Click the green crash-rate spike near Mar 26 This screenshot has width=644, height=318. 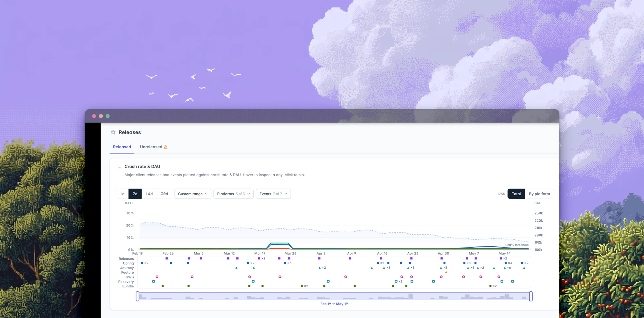(x=279, y=243)
